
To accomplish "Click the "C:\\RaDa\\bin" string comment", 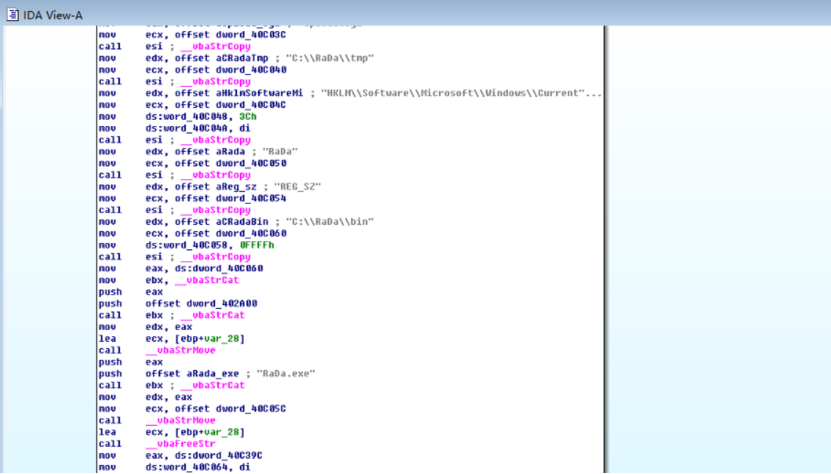I will tap(330, 222).
